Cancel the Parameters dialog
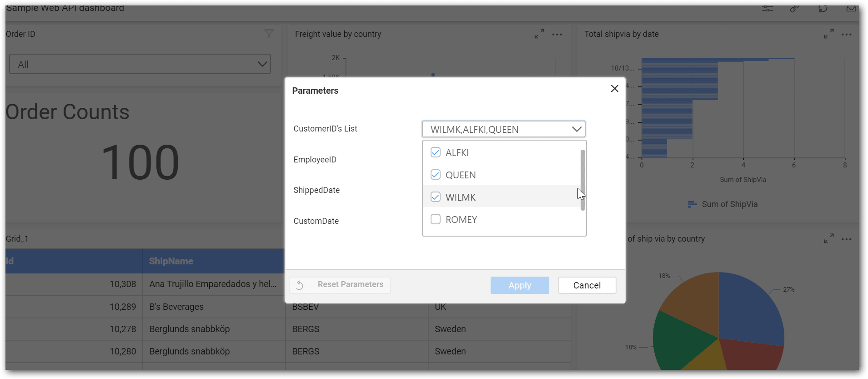The width and height of the screenshot is (868, 379). (587, 285)
